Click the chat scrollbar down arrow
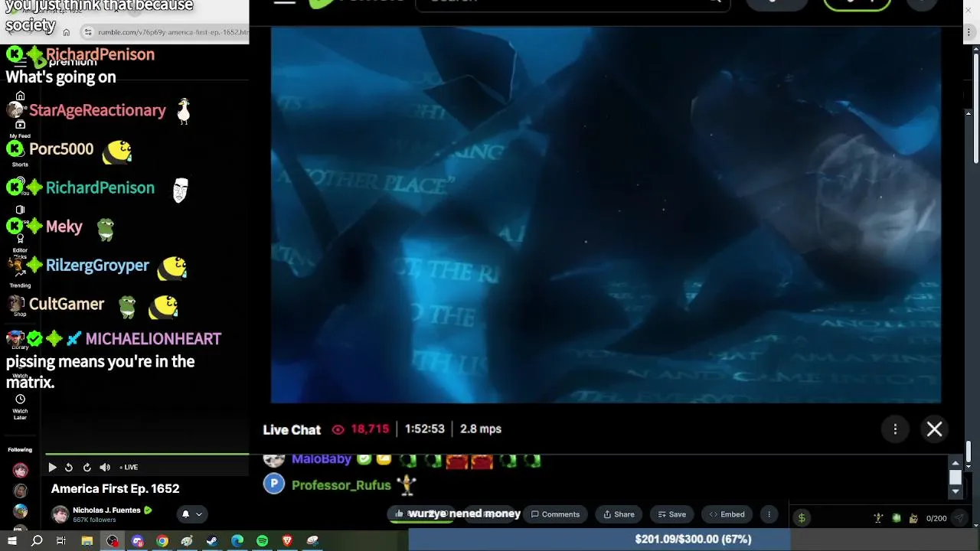The image size is (980, 551). [955, 491]
